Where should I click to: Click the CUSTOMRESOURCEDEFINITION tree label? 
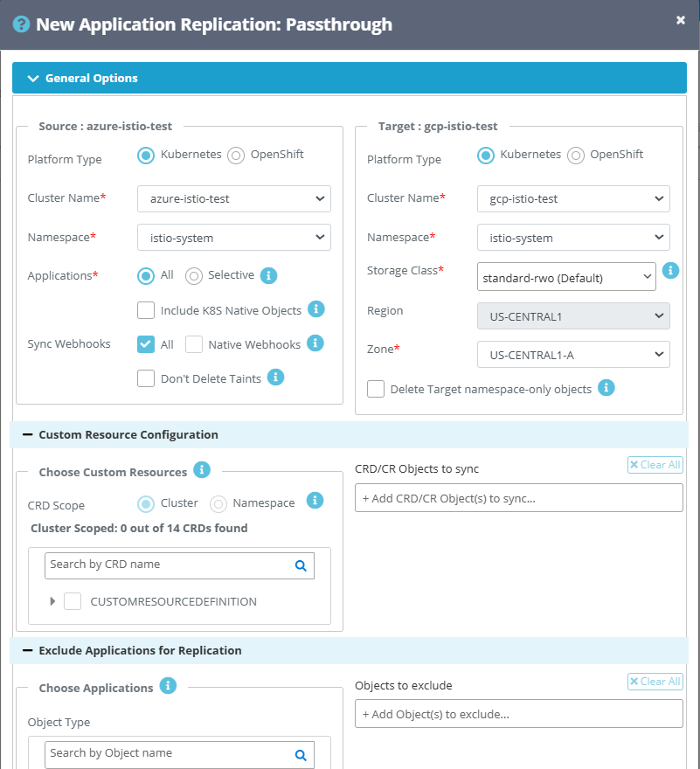tap(173, 602)
